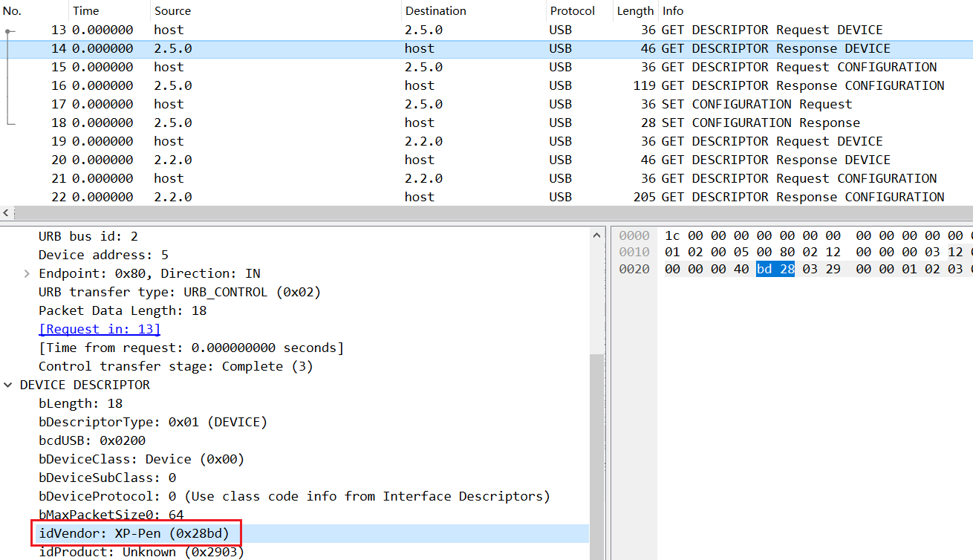Click the packet list horizontal scrollbar track
This screenshot has height=560, width=973.
[x=493, y=212]
